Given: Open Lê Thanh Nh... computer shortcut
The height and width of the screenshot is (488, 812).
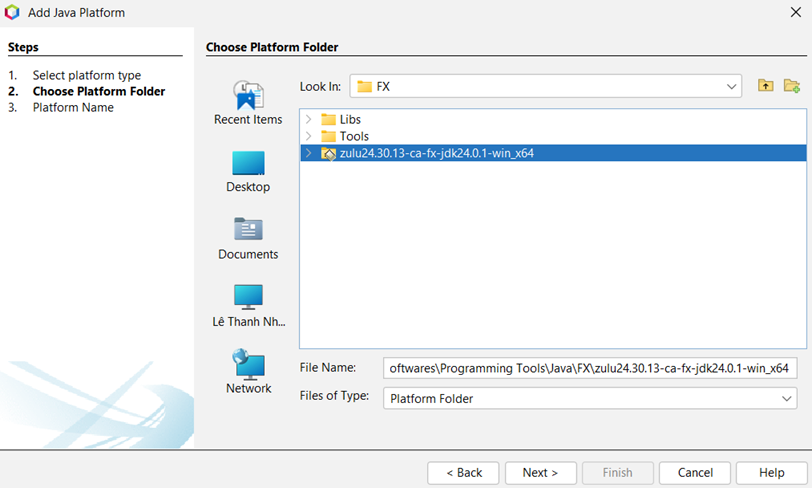Looking at the screenshot, I should click(248, 306).
